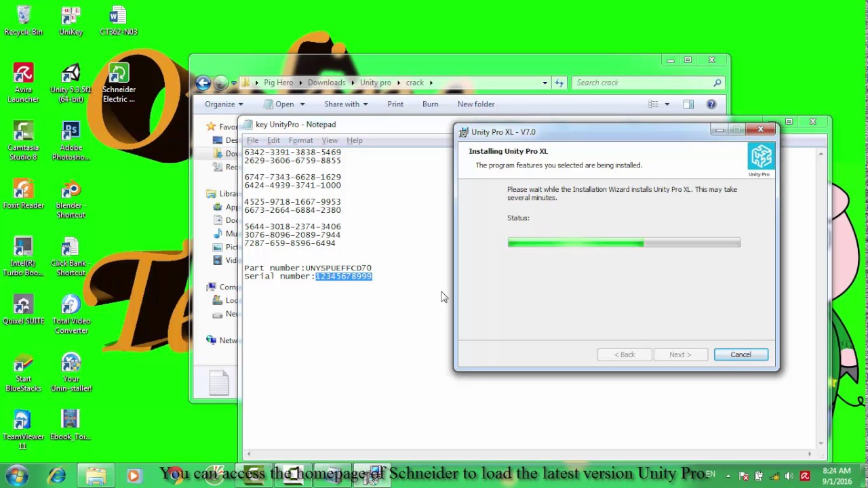Open the Organize dropdown in Explorer
This screenshot has height=488, width=868.
click(224, 104)
